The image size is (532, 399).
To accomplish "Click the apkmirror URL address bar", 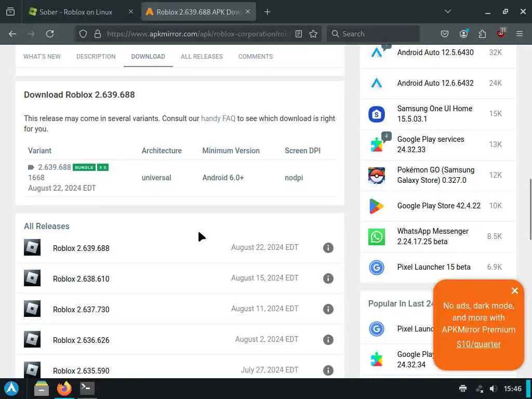I will tap(197, 34).
